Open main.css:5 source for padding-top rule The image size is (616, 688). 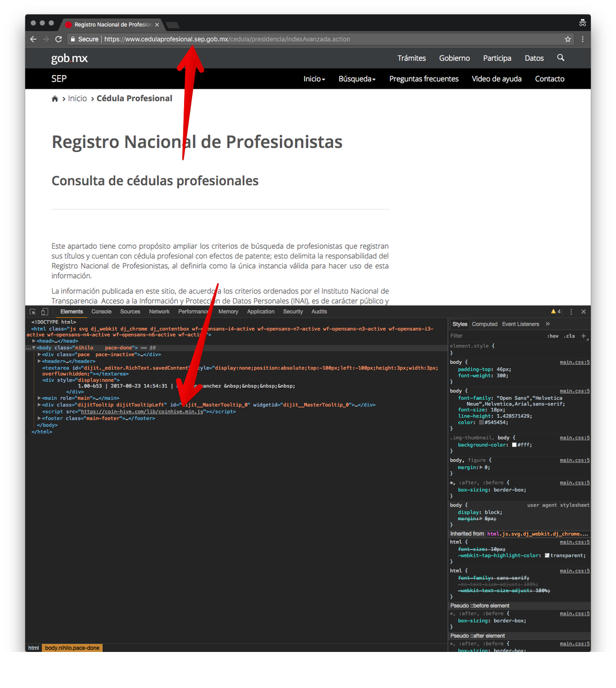pyautogui.click(x=575, y=362)
